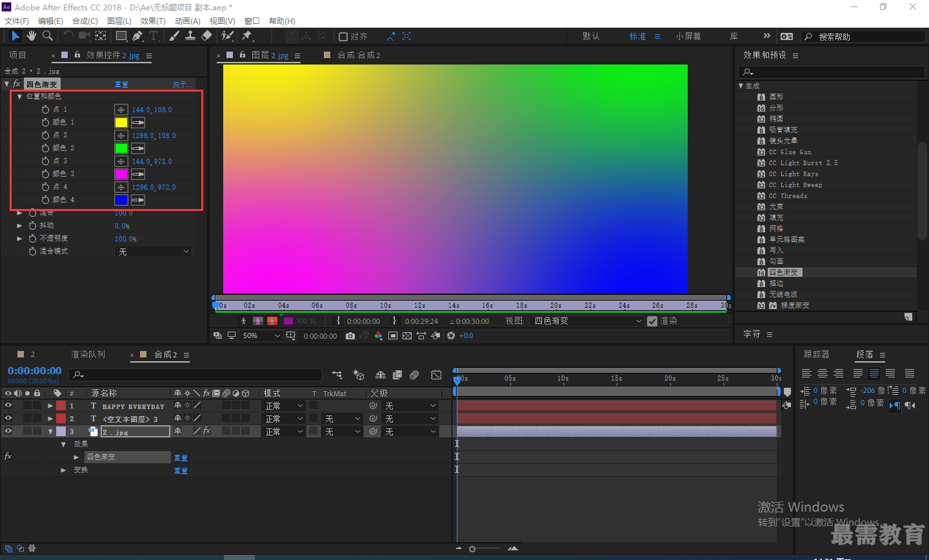Toggle transparency grid icon in viewer
This screenshot has width=929, height=560.
pyautogui.click(x=407, y=335)
